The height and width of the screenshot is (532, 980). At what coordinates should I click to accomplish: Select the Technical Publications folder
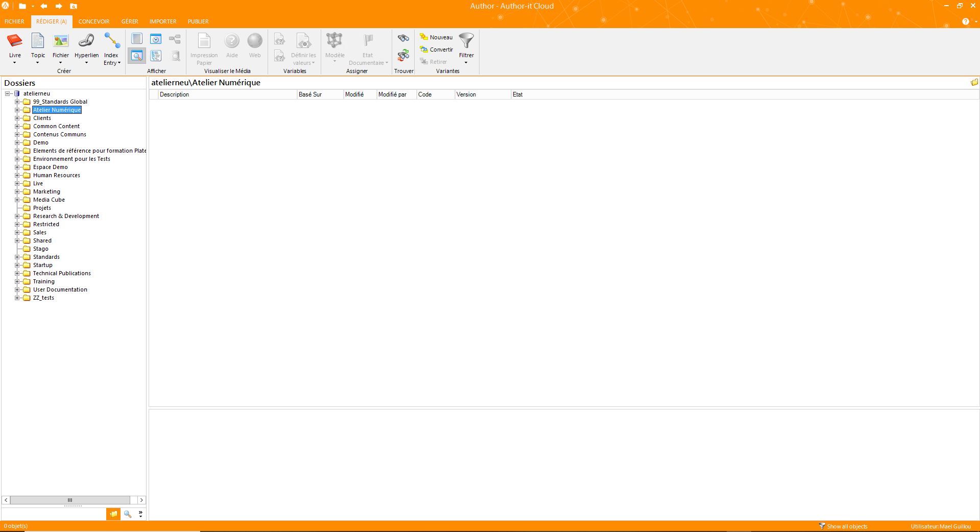pyautogui.click(x=62, y=273)
